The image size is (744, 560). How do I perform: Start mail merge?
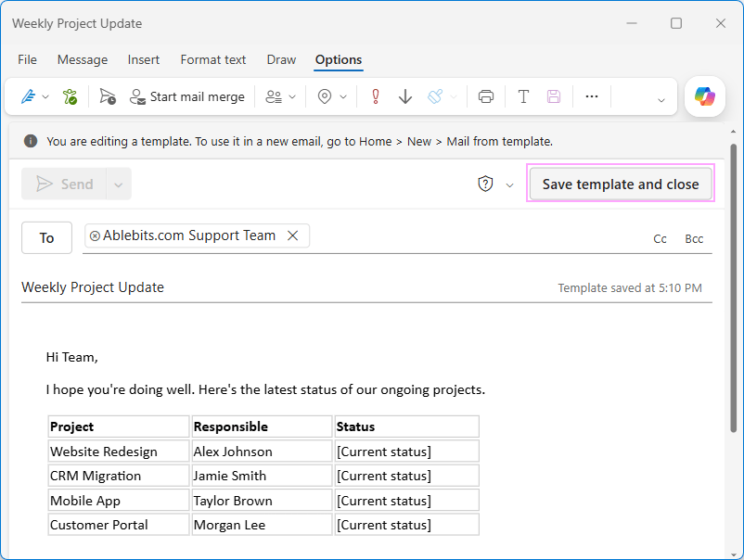(187, 96)
